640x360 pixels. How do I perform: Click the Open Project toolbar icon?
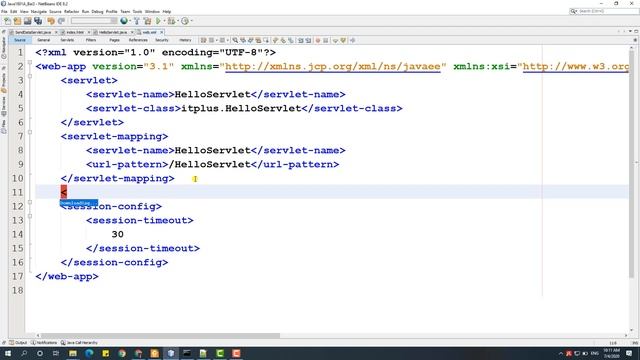click(27, 21)
